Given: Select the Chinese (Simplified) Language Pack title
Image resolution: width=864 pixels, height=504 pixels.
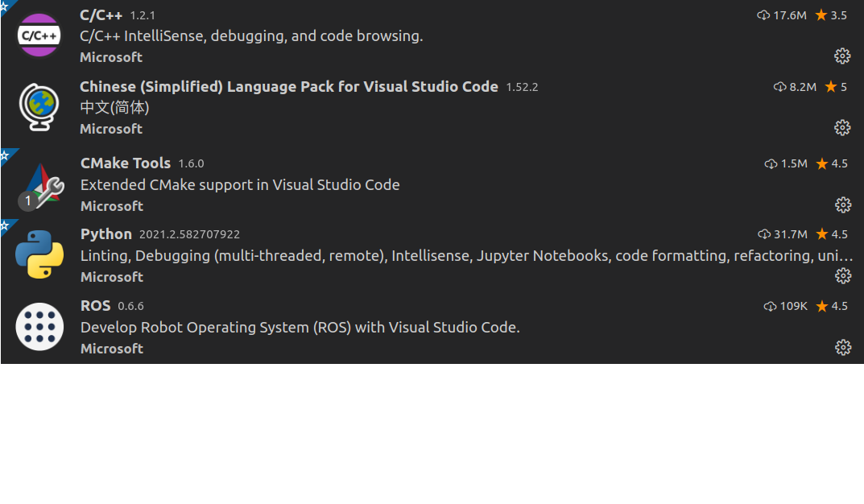Looking at the screenshot, I should (x=289, y=86).
